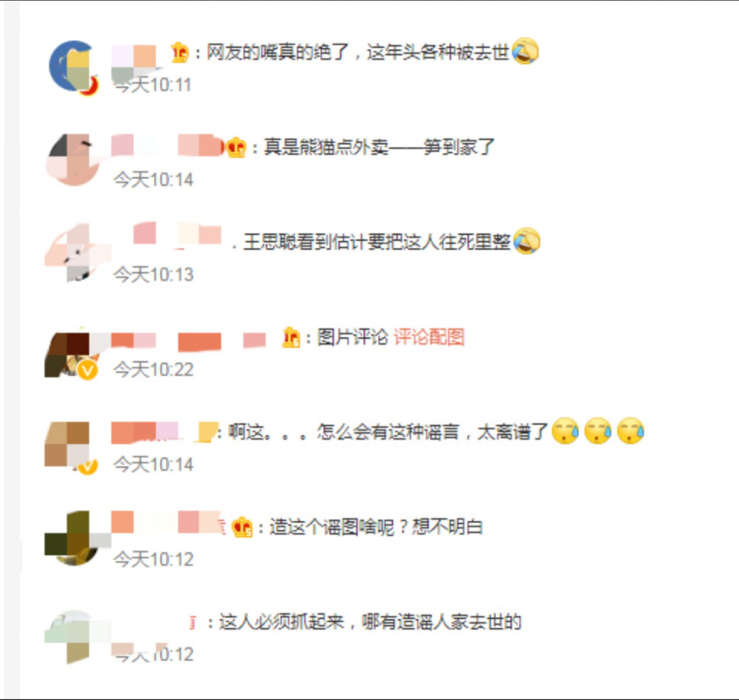
Task: Click the last sweat emoji after 太离谱了
Action: coord(631,430)
